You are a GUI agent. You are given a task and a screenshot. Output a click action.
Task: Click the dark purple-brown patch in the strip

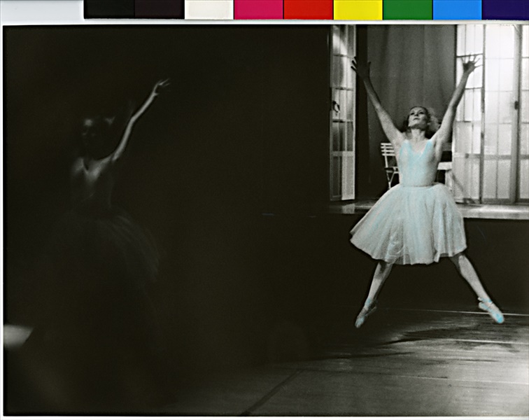click(160, 9)
